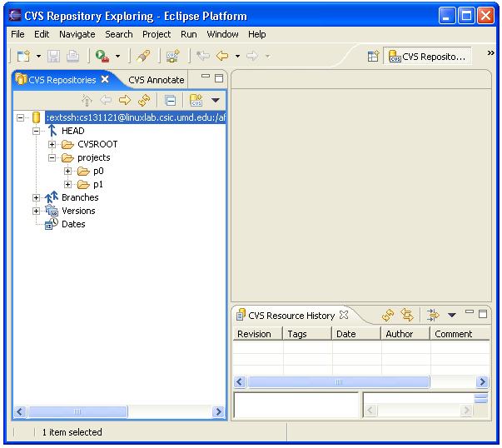Open the New wizard dropdown arrow

pyautogui.click(x=39, y=57)
